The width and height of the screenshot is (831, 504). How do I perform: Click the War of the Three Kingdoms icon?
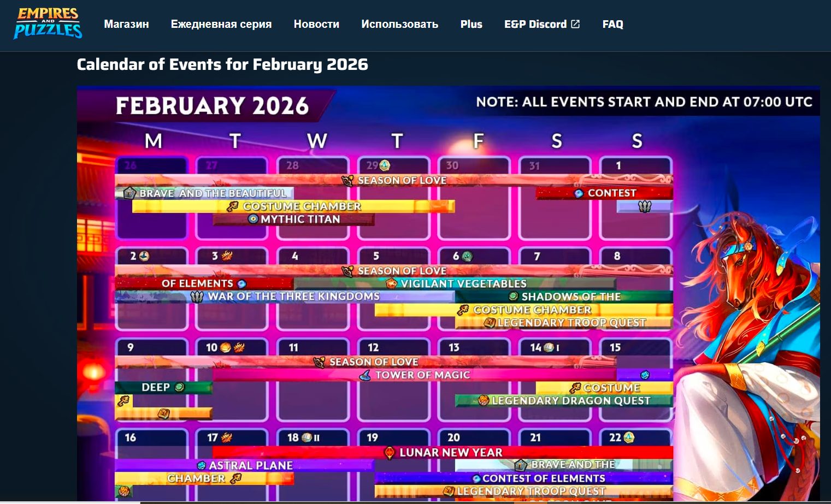(197, 297)
